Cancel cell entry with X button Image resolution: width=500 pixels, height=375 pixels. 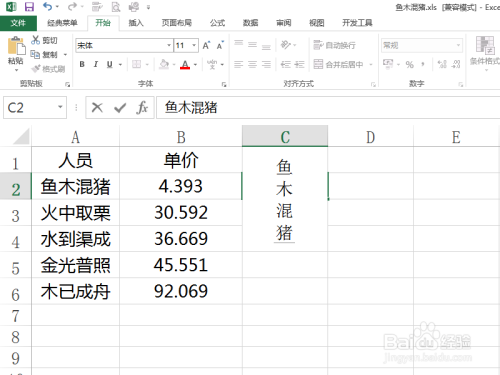point(97,107)
